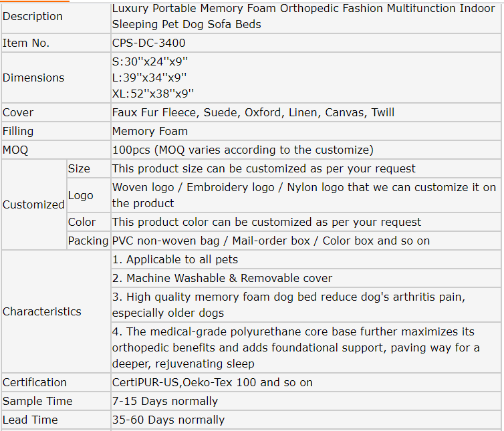Click the product description text starting with Luxury Portable
504x431 pixels.
303,17
